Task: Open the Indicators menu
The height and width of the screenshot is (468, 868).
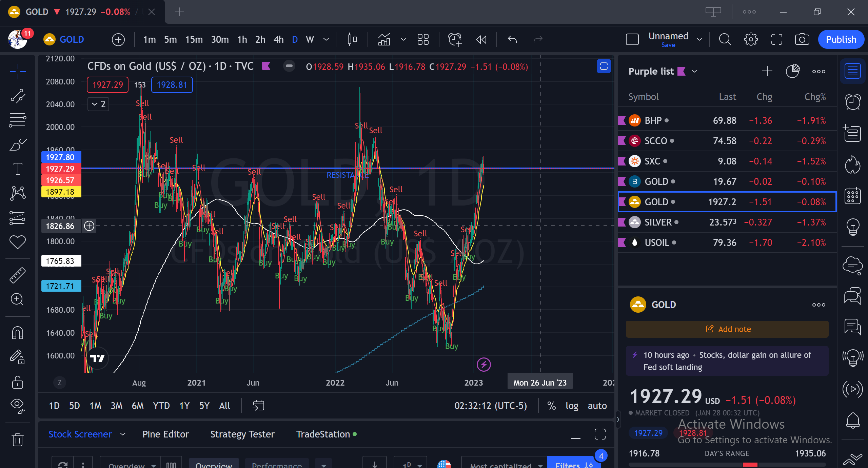Action: pos(384,40)
